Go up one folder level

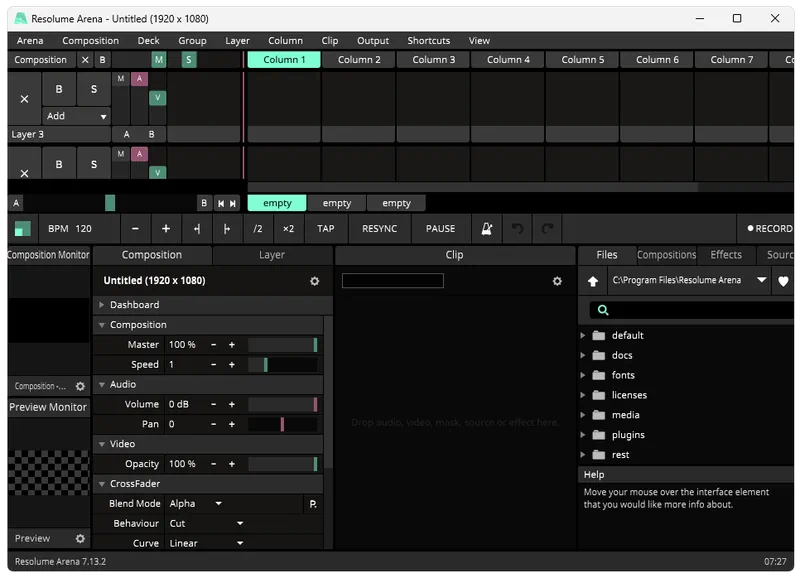coord(592,281)
